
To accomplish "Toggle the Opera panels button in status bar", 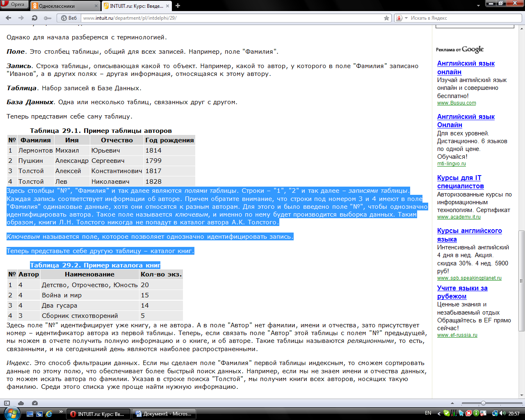I will click(x=7, y=403).
